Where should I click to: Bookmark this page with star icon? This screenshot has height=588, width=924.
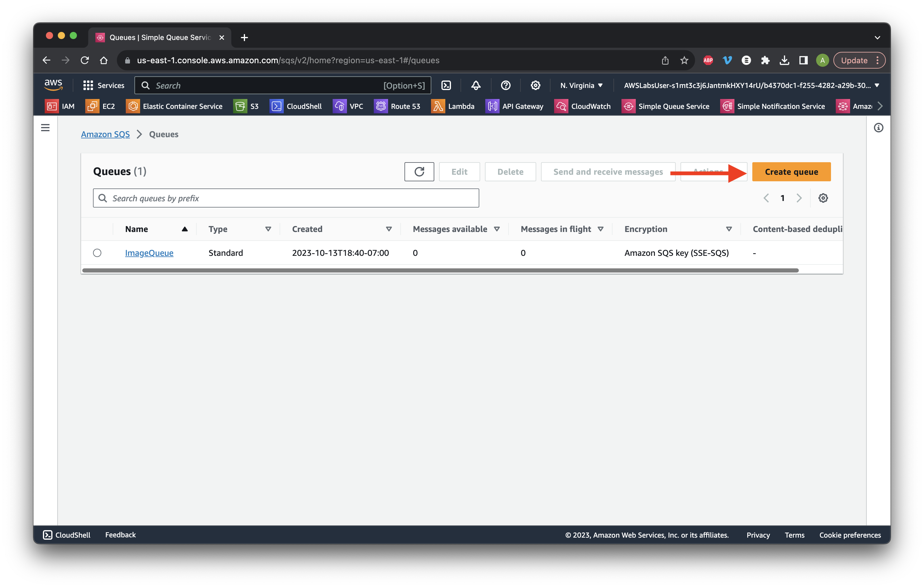point(684,60)
